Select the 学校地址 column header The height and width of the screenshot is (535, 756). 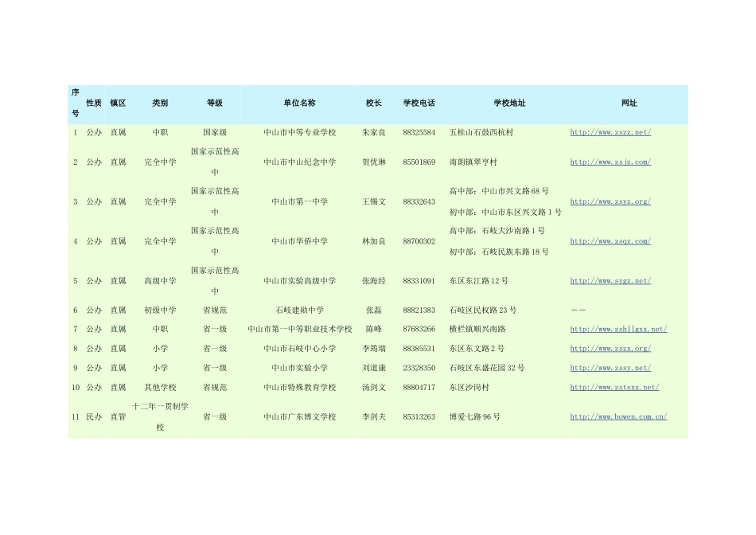[x=509, y=103]
